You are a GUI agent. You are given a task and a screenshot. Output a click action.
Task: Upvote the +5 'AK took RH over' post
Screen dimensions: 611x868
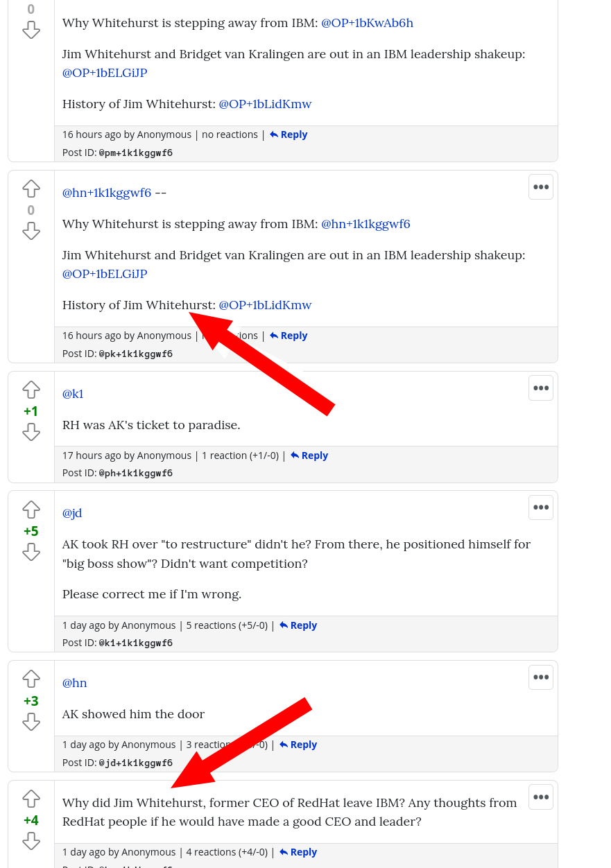tap(31, 510)
